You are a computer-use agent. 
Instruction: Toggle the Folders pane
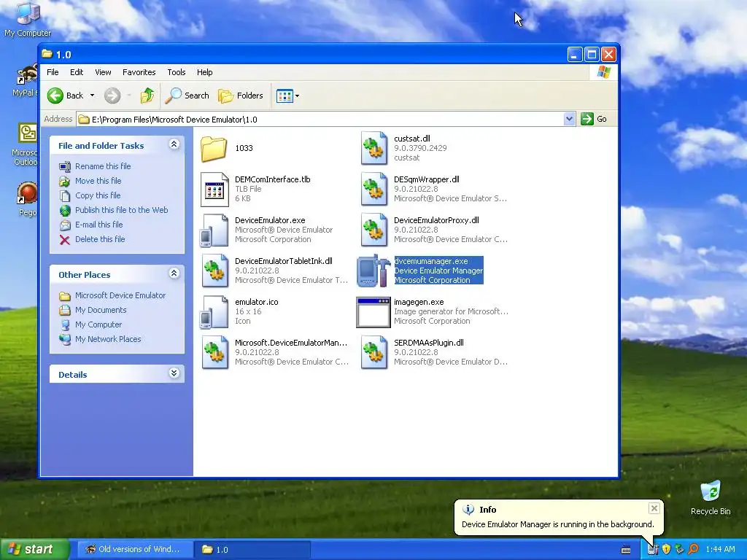[241, 96]
